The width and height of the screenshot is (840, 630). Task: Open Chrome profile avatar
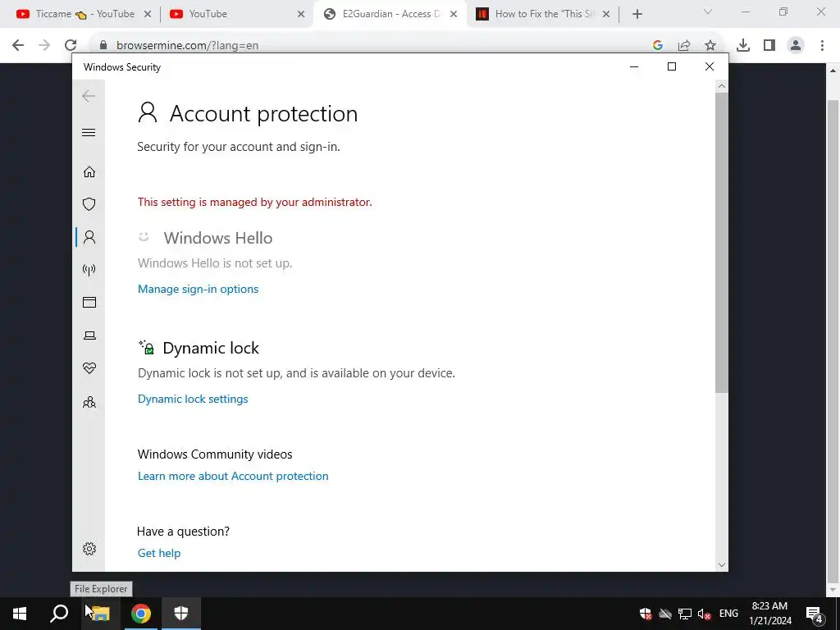[796, 45]
